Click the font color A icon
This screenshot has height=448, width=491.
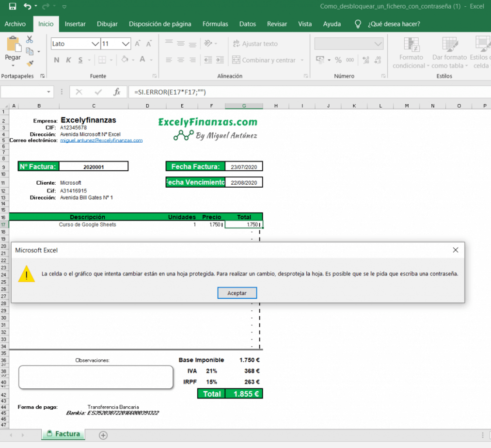pos(143,59)
